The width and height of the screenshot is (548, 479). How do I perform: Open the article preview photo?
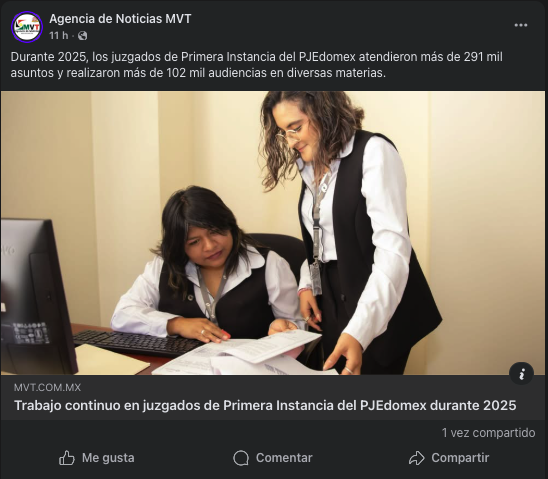tap(273, 233)
